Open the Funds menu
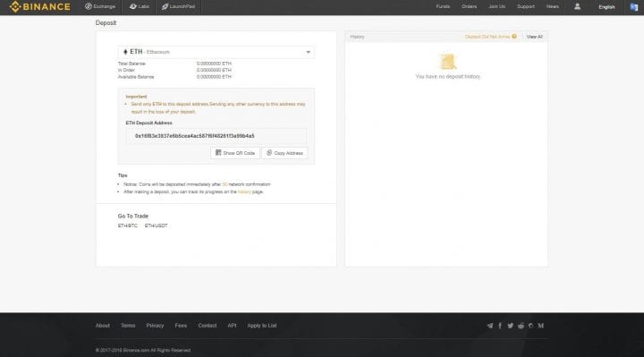Image resolution: width=644 pixels, height=357 pixels. tap(443, 6)
